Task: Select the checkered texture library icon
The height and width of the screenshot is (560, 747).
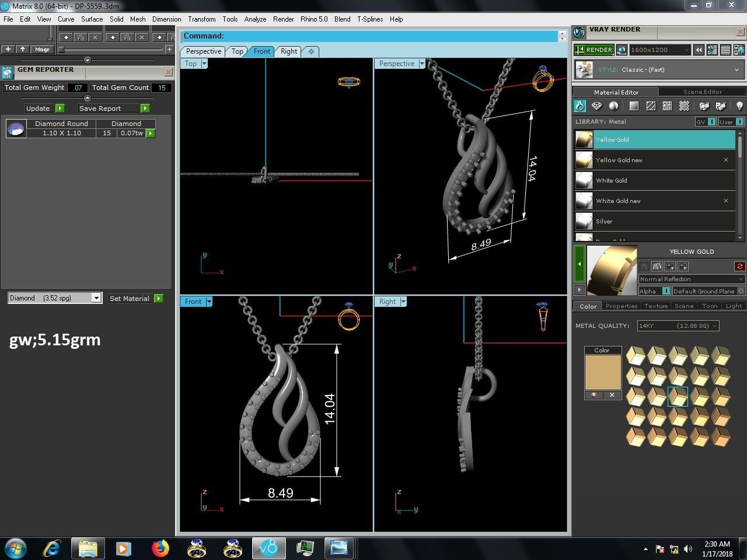Action: coord(651,106)
